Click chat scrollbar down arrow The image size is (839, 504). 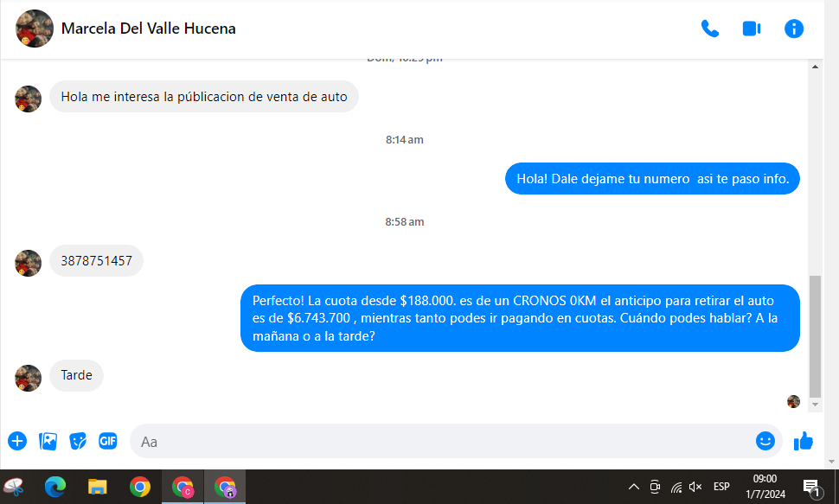[815, 405]
